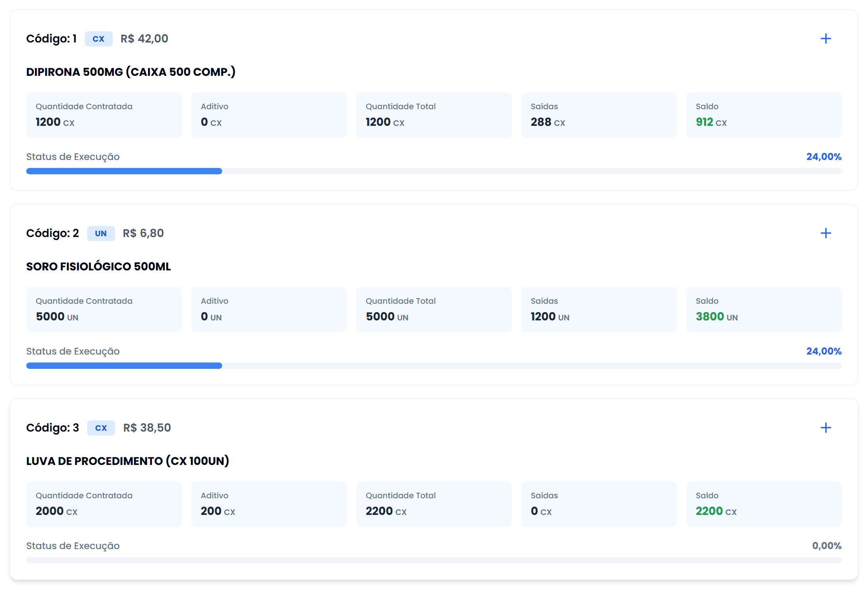Click the Dipirona execution progress bar
This screenshot has width=868, height=590.
[x=434, y=171]
